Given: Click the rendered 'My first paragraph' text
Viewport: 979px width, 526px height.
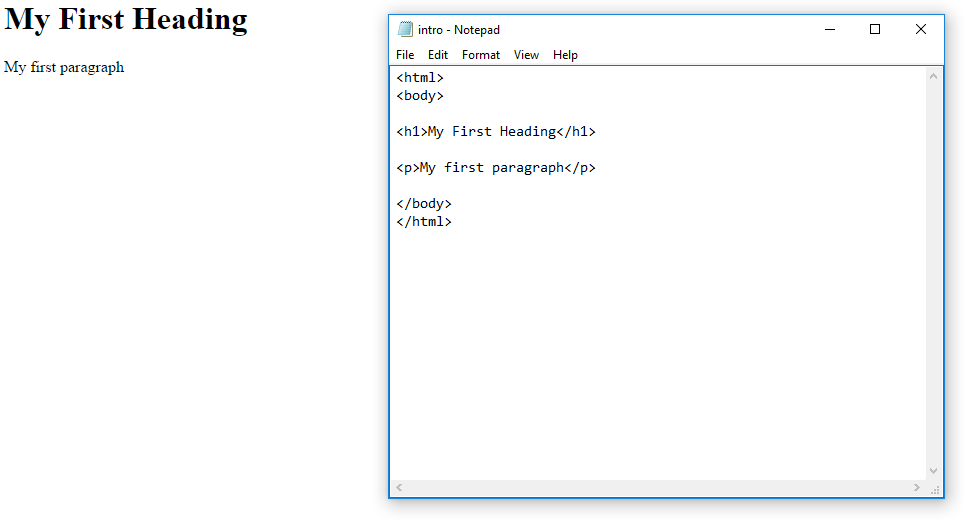Looking at the screenshot, I should [x=64, y=67].
